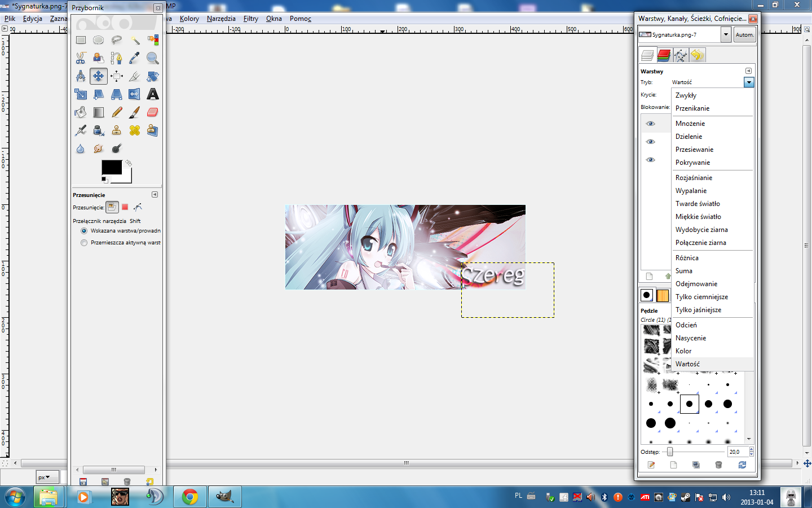Select the Heal tool
812x508 pixels.
pos(135,130)
